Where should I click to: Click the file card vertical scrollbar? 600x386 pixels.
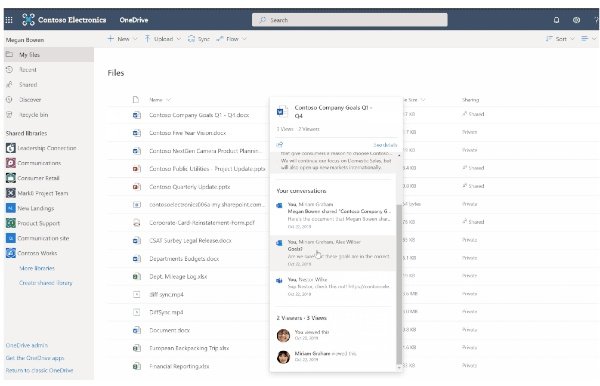[399, 283]
